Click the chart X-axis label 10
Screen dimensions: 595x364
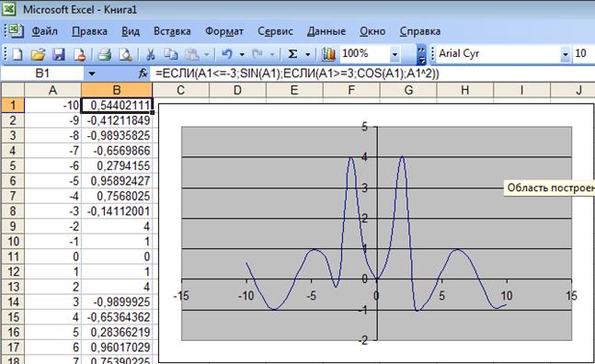point(507,296)
